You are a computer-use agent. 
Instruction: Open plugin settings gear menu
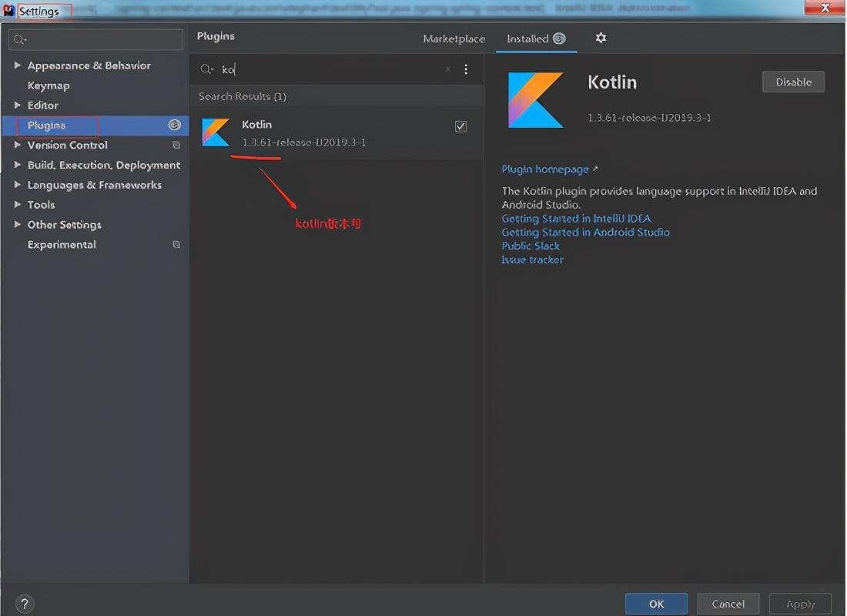[x=601, y=38]
